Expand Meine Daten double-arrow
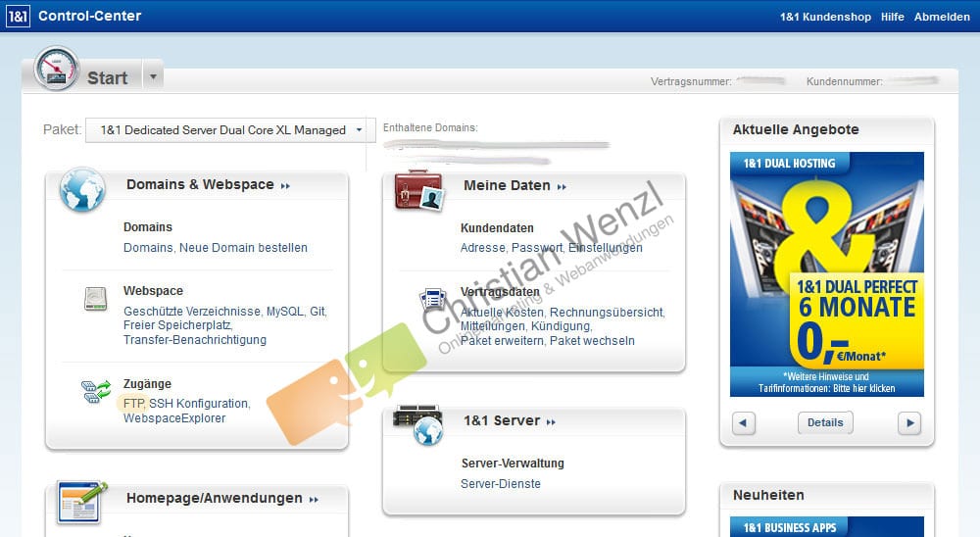980x537 pixels. pyautogui.click(x=562, y=187)
